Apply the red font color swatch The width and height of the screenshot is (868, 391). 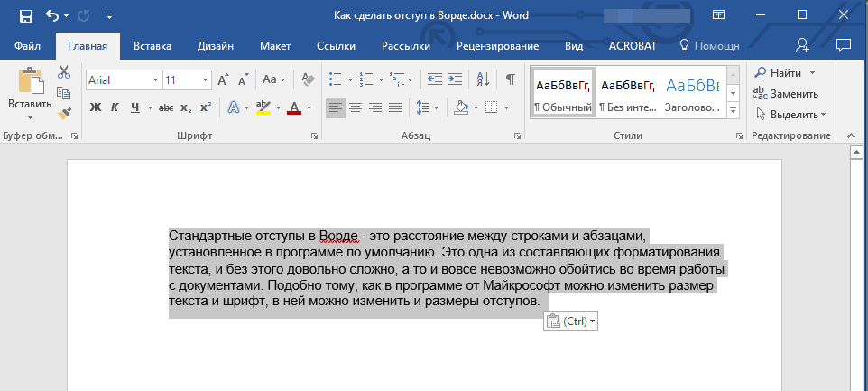click(x=293, y=108)
